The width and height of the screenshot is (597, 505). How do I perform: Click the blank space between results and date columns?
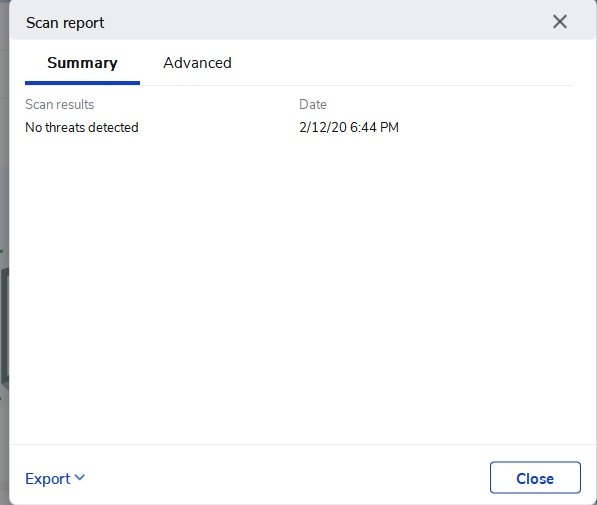click(x=219, y=116)
